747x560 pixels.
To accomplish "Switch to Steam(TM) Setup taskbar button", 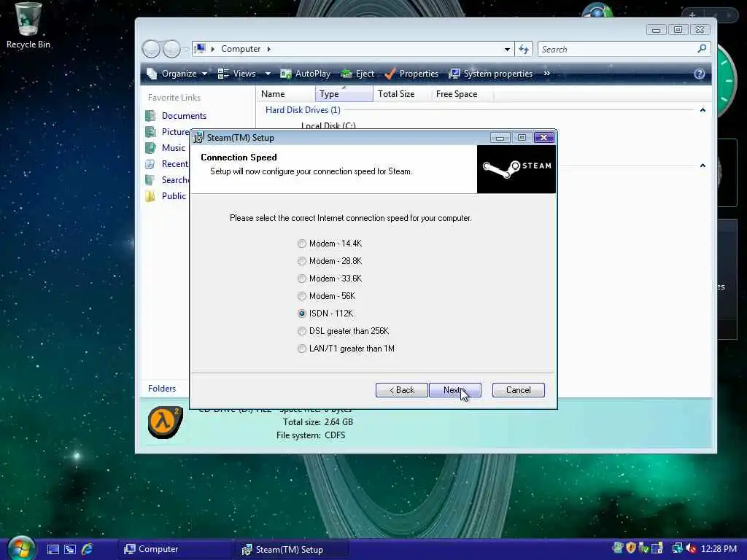I will [x=293, y=550].
